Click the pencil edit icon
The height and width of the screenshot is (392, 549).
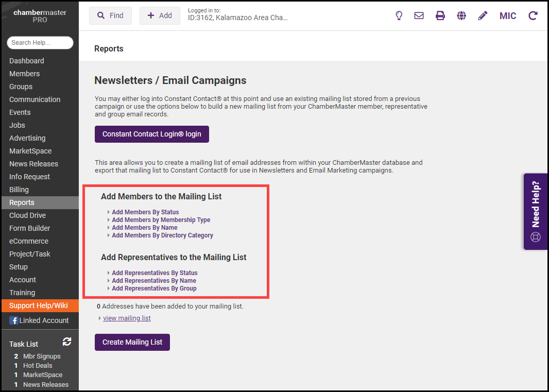pyautogui.click(x=483, y=15)
